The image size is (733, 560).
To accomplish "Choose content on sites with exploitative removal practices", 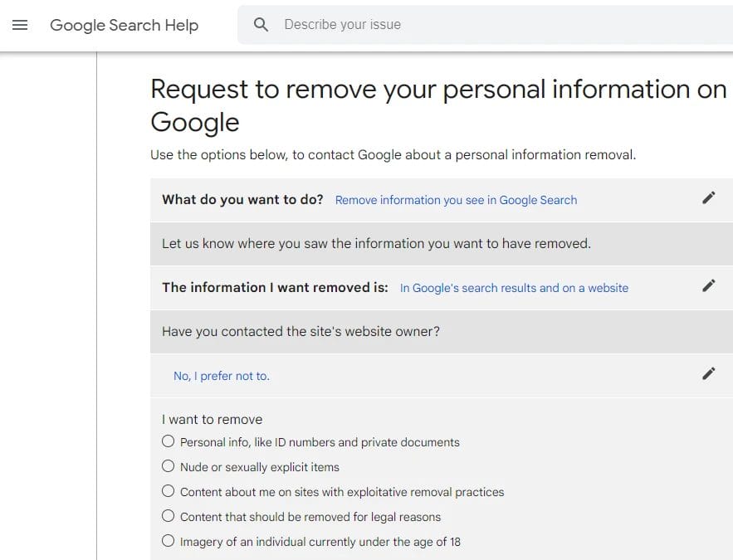I will pyautogui.click(x=169, y=491).
